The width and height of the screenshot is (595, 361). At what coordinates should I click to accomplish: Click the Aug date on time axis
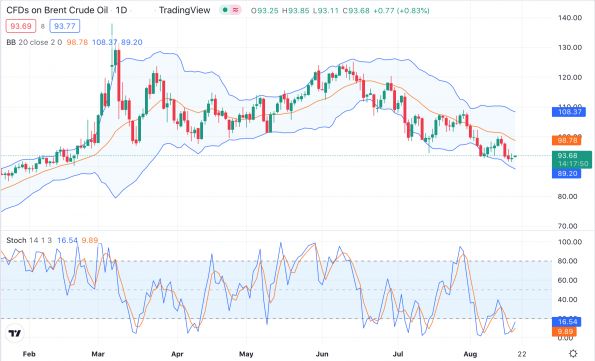click(470, 354)
